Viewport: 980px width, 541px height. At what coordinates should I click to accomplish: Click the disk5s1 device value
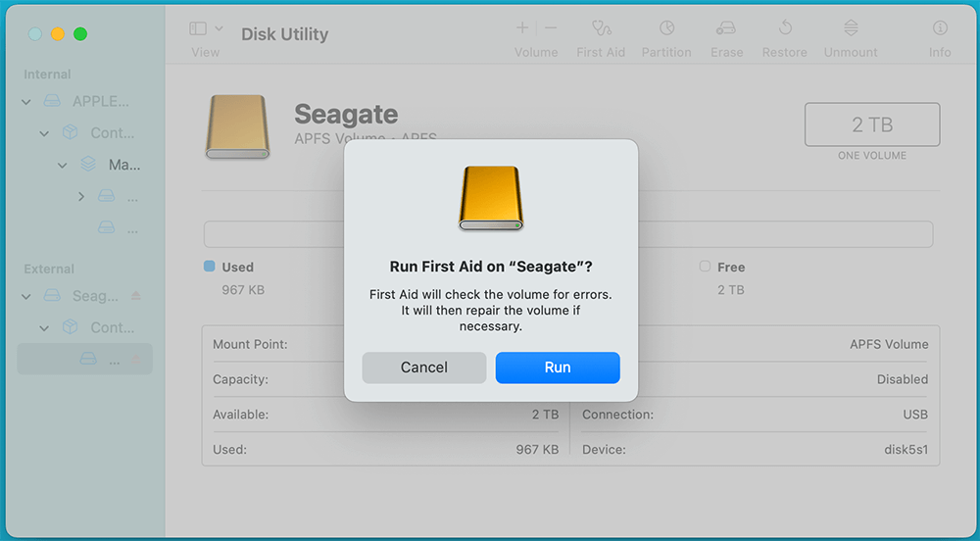906,449
